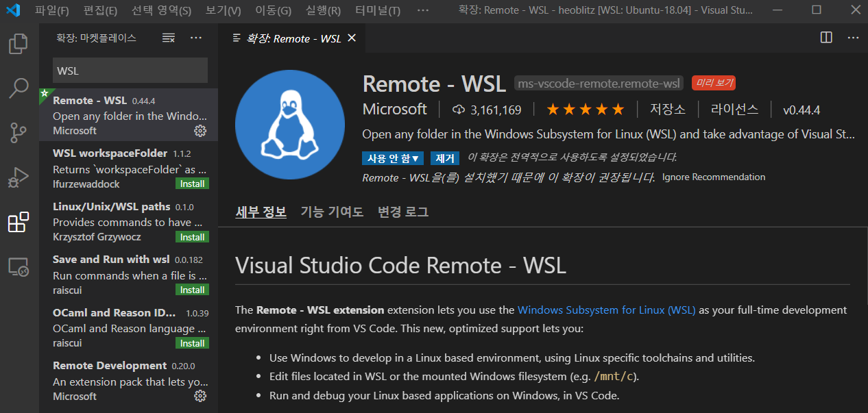The width and height of the screenshot is (868, 413).
Task: Open the 선택 영역(S) menu
Action: (x=162, y=11)
